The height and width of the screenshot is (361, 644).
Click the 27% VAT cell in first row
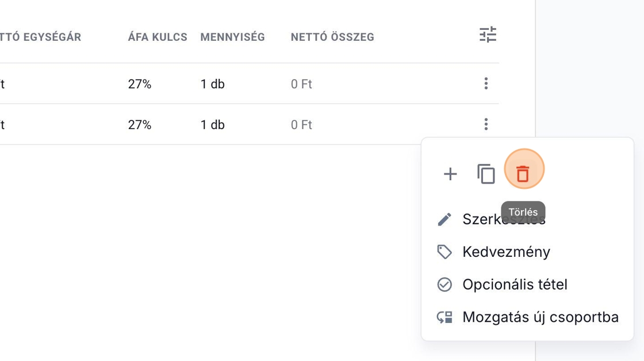click(140, 85)
